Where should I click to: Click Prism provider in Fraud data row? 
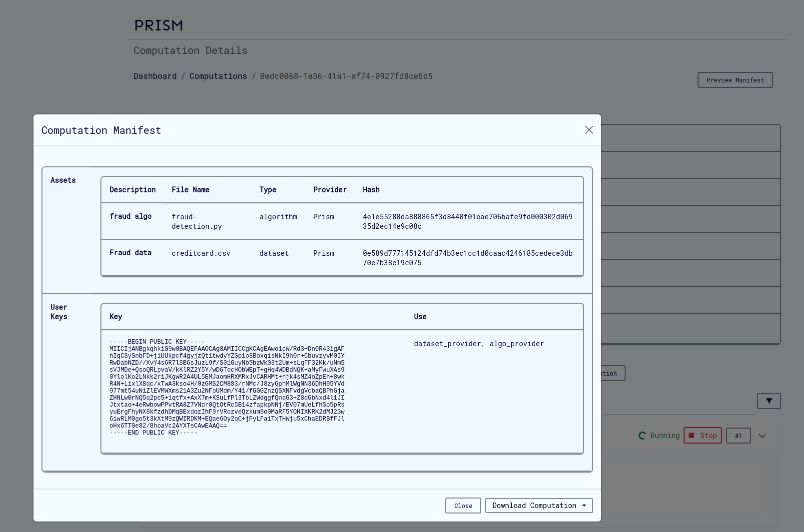point(324,253)
